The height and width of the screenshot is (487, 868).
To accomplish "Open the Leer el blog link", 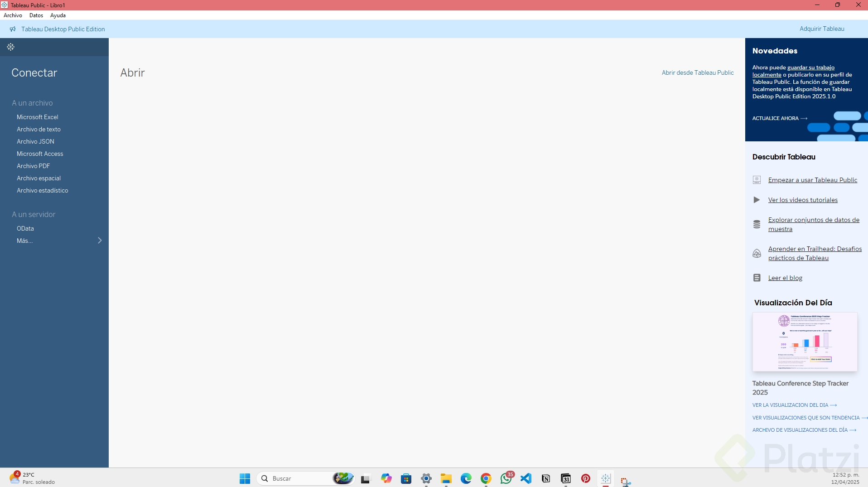I will (785, 278).
